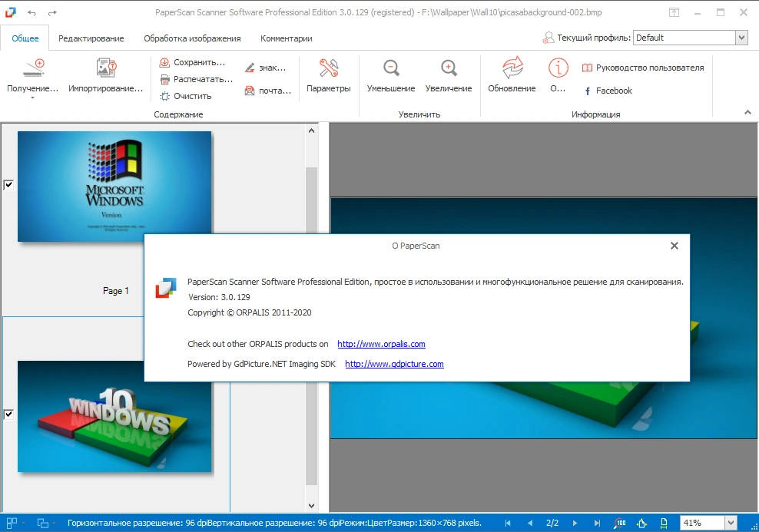Click the 41% zoom input field
This screenshot has height=532, width=759.
(x=702, y=523)
